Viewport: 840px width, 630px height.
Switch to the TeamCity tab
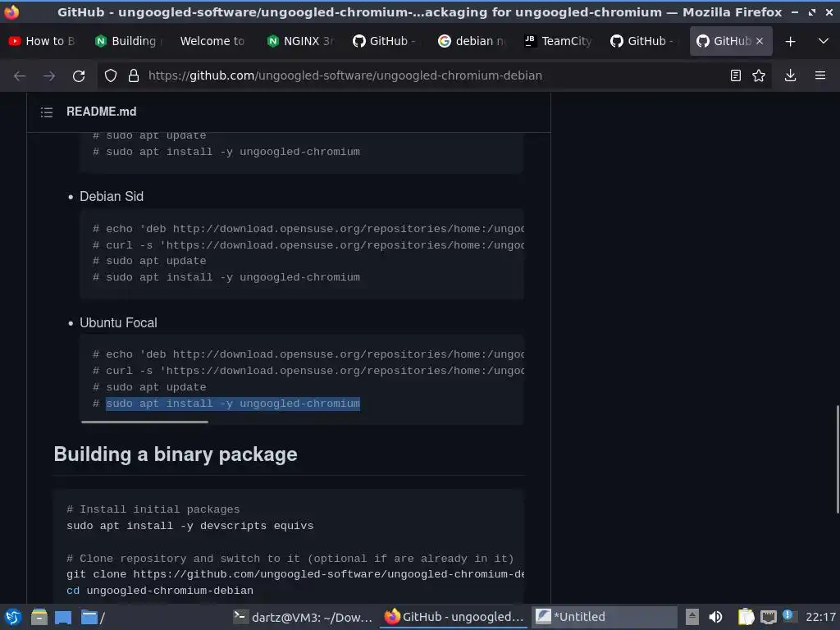click(558, 41)
